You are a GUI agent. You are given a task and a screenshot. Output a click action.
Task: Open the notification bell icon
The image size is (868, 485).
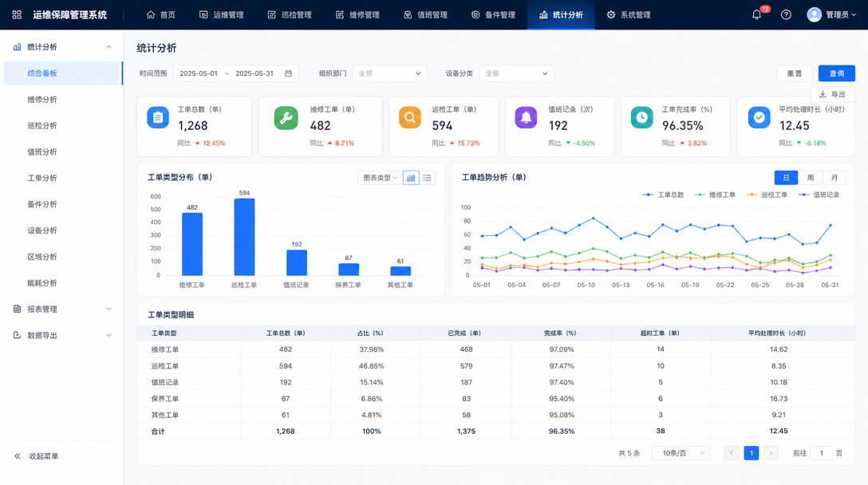tap(757, 15)
